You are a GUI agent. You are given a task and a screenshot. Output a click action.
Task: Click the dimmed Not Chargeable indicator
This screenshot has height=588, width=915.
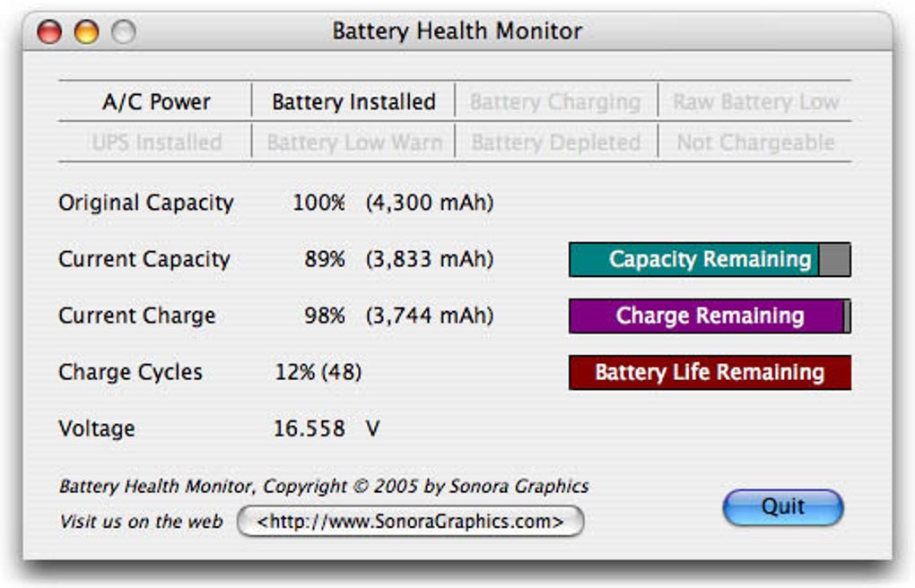pyautogui.click(x=755, y=143)
